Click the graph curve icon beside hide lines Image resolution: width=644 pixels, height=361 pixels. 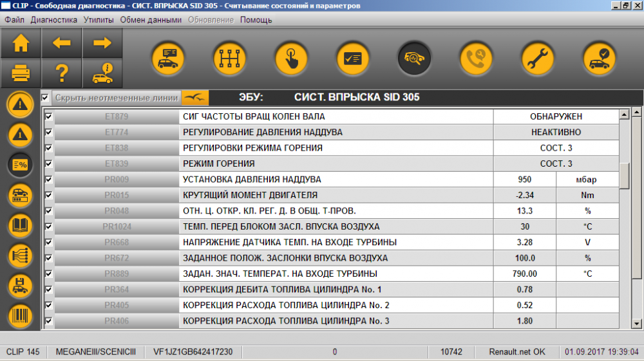[x=195, y=98]
